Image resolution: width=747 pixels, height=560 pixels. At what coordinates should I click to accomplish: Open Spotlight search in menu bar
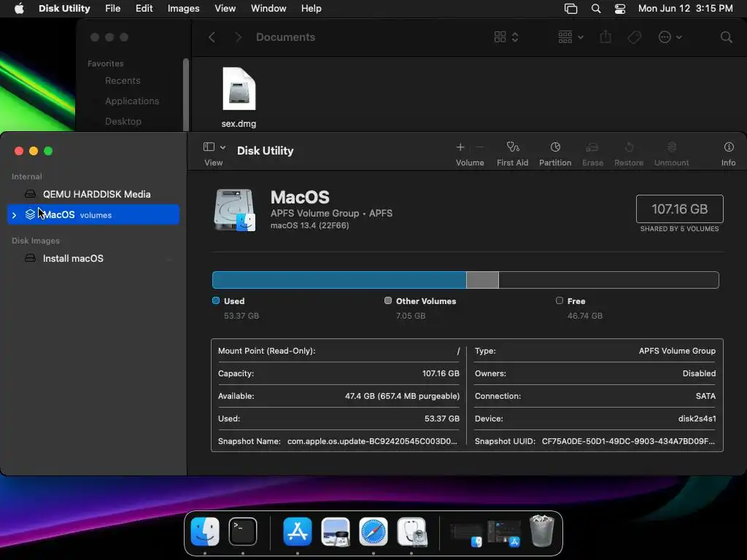(595, 9)
